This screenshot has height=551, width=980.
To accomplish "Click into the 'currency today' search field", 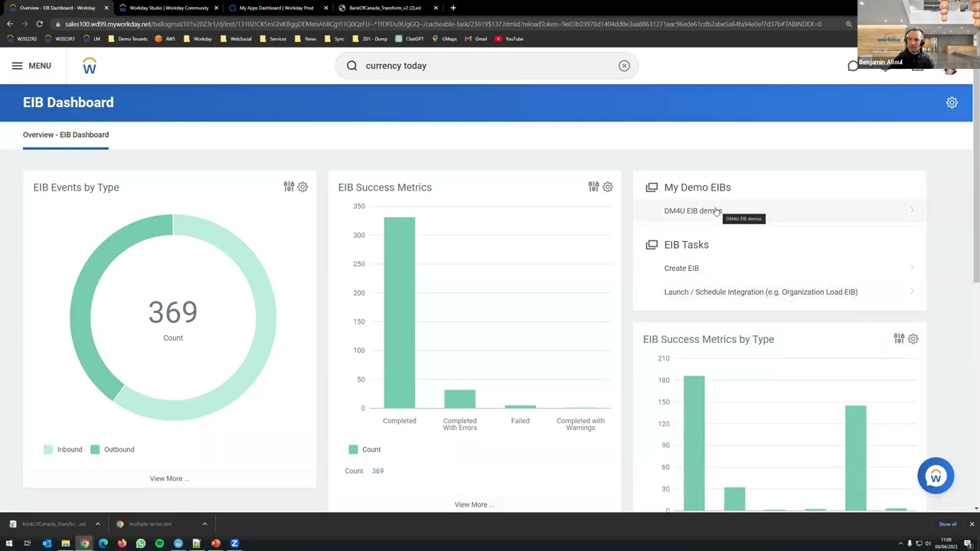I will 488,66.
